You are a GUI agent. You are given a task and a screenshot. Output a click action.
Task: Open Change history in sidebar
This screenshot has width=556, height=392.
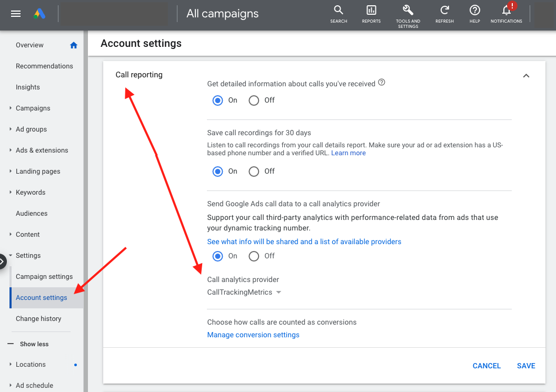38,319
